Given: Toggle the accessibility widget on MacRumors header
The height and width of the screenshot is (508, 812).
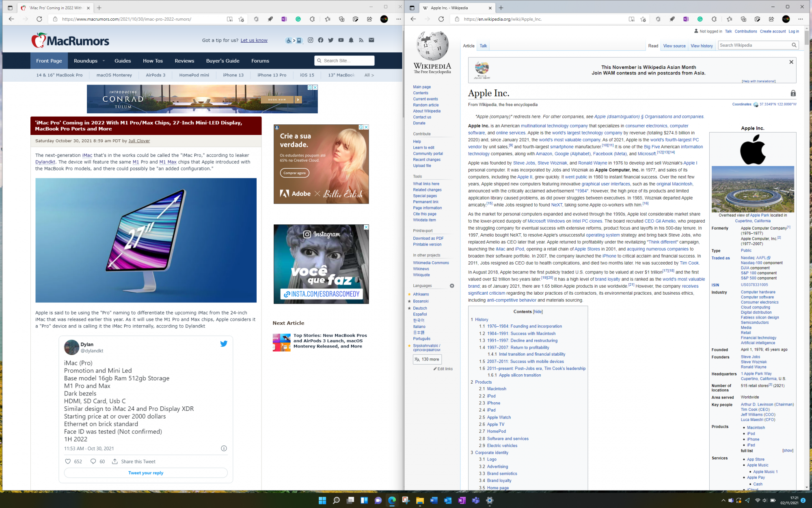Looking at the screenshot, I should [x=294, y=40].
